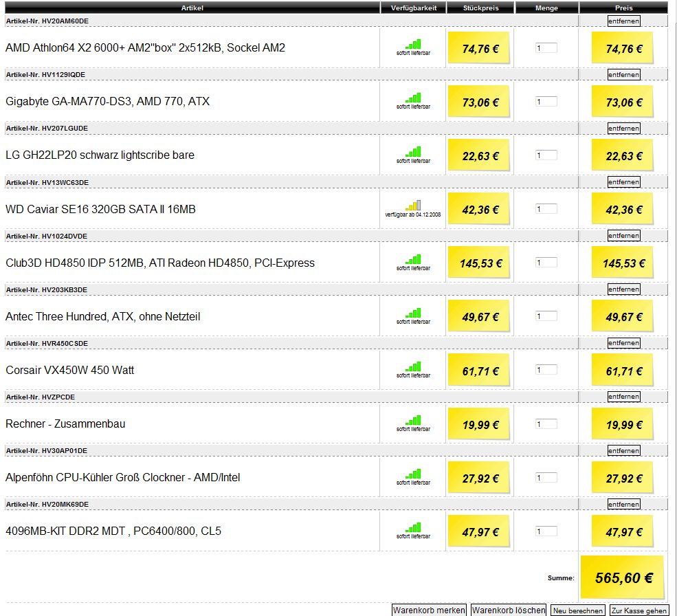Click Stückpreis column header

tap(480, 8)
